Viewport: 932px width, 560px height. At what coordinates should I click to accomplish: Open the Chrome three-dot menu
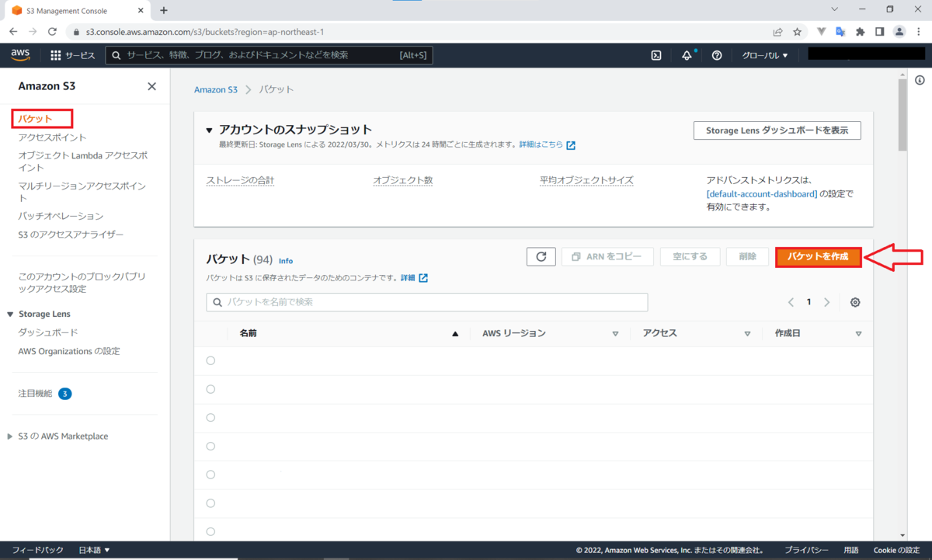[920, 32]
